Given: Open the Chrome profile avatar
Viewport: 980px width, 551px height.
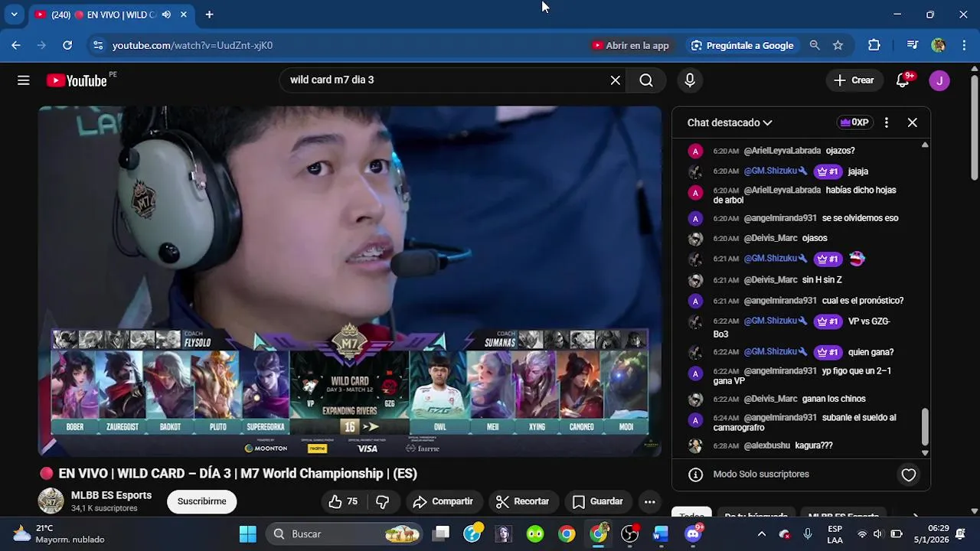Looking at the screenshot, I should click(x=938, y=45).
